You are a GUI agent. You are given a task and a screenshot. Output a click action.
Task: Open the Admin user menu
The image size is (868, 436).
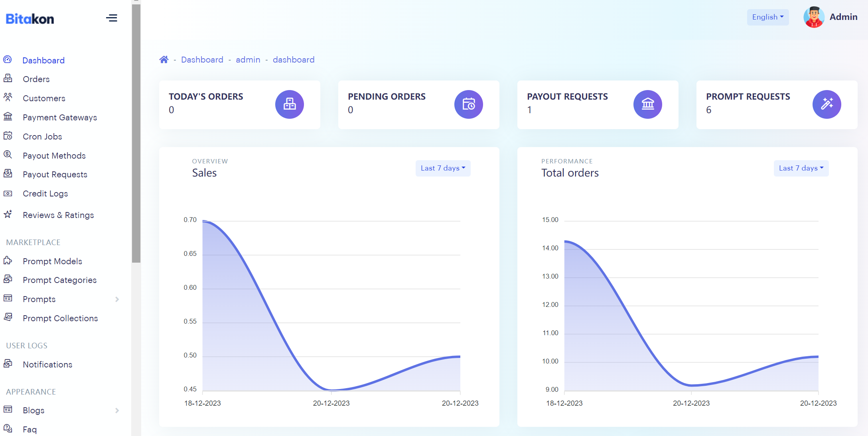(843, 17)
